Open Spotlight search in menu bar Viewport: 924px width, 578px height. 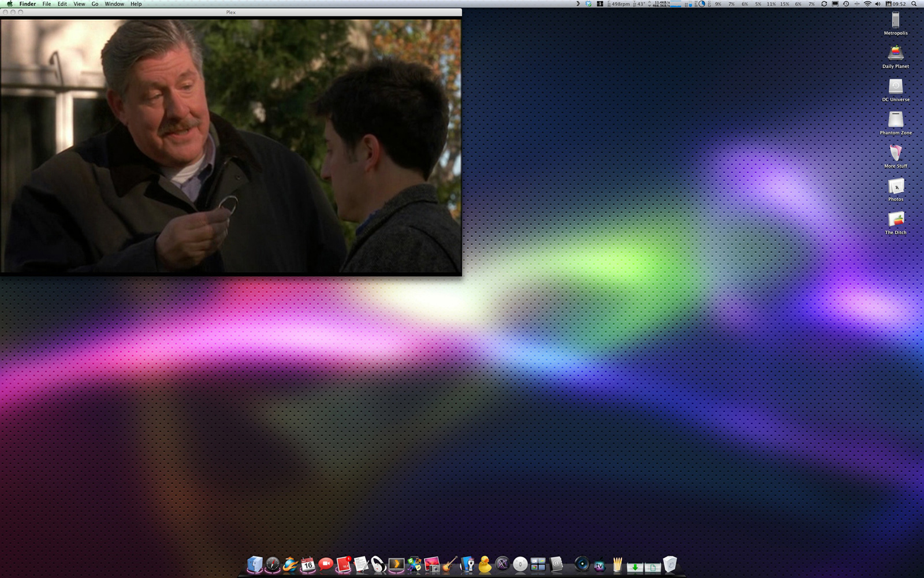click(914, 4)
